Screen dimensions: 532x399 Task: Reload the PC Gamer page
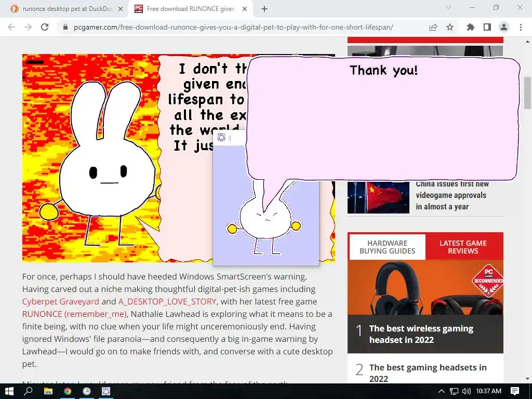click(x=45, y=27)
